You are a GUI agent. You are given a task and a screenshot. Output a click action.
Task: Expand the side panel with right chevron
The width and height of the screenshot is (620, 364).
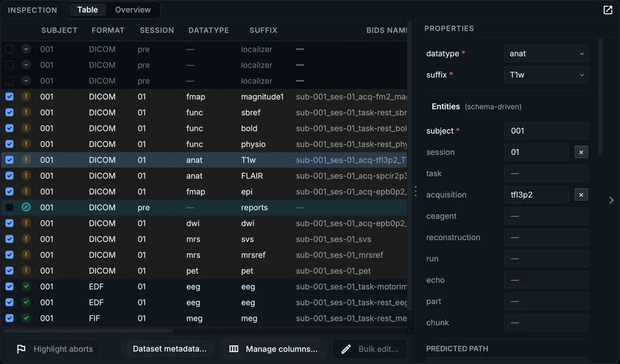(x=611, y=200)
